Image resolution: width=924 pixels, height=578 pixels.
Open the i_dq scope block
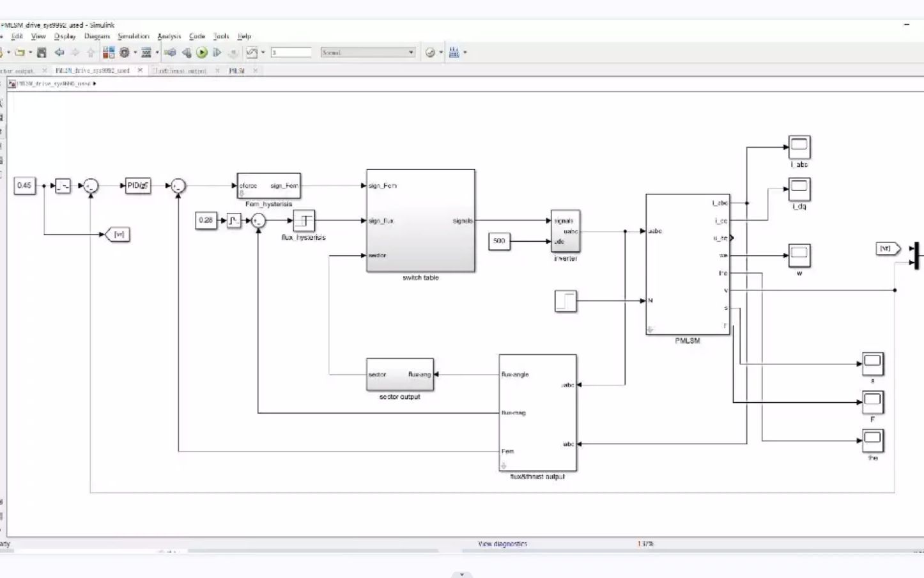[x=799, y=189]
